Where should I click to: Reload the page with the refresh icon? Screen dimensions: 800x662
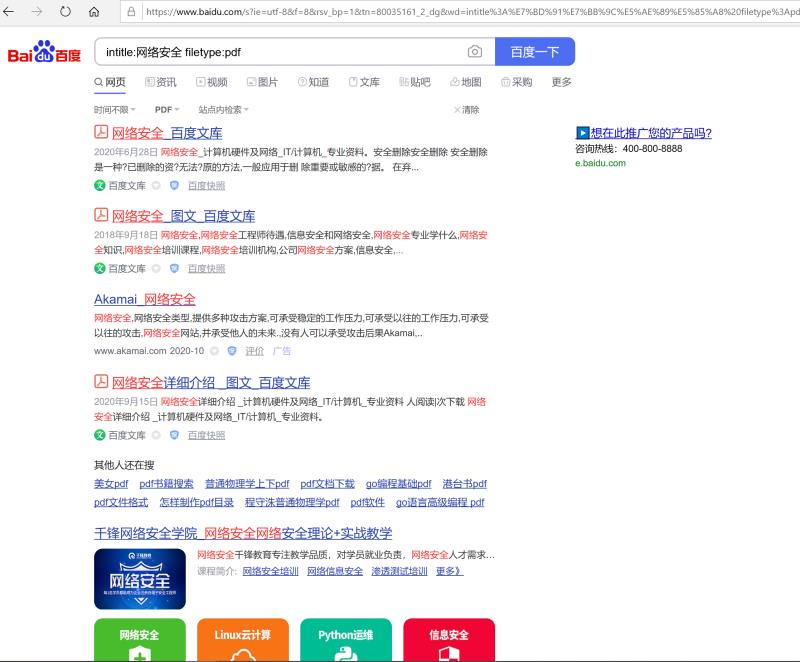tap(65, 11)
